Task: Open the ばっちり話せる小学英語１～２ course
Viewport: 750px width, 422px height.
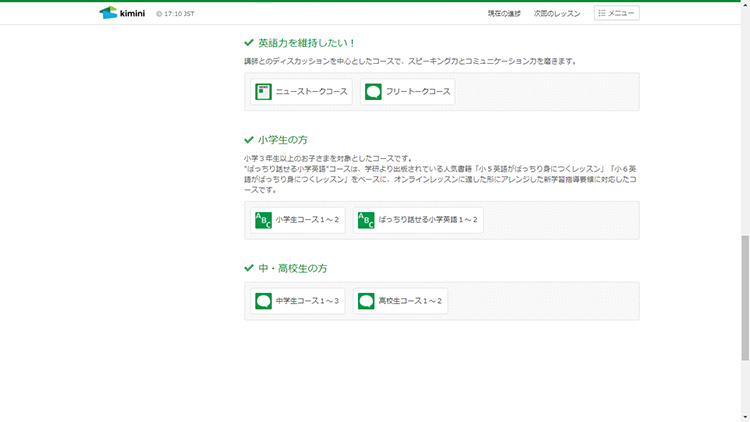Action: pyautogui.click(x=418, y=220)
